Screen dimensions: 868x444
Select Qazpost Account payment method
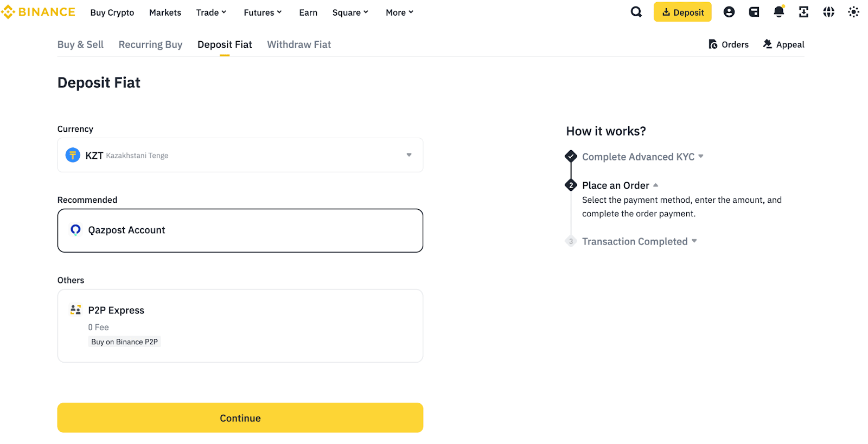click(240, 230)
